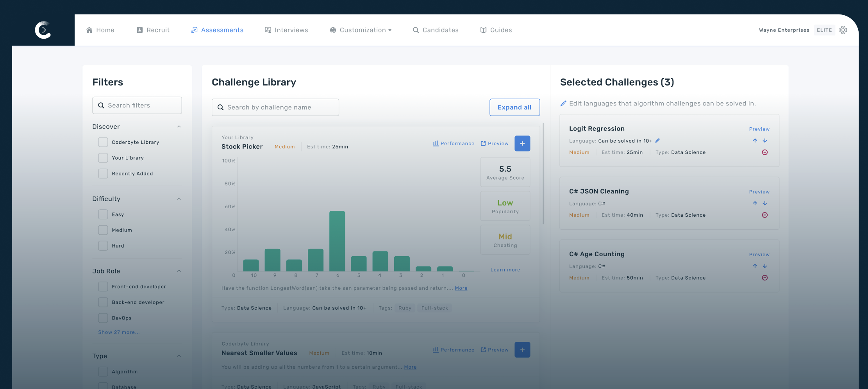Tick the Back-end developer checkbox
The image size is (868, 389).
pos(103,302)
